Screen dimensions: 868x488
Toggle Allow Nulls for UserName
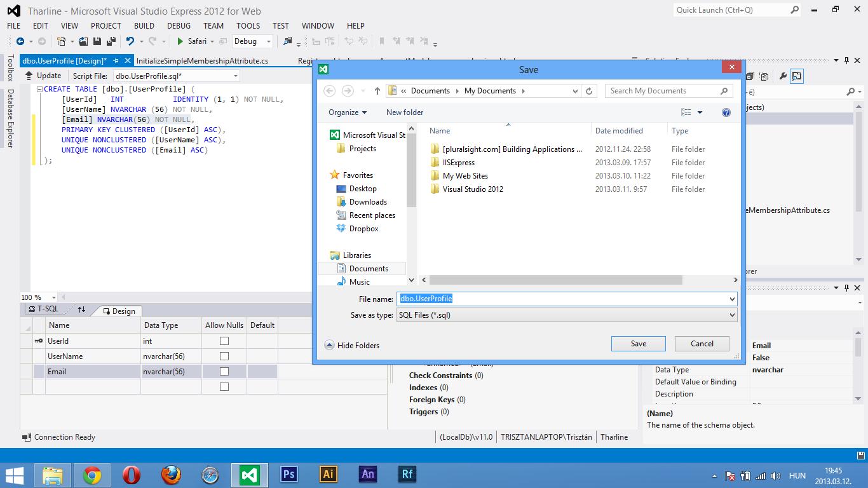point(224,356)
